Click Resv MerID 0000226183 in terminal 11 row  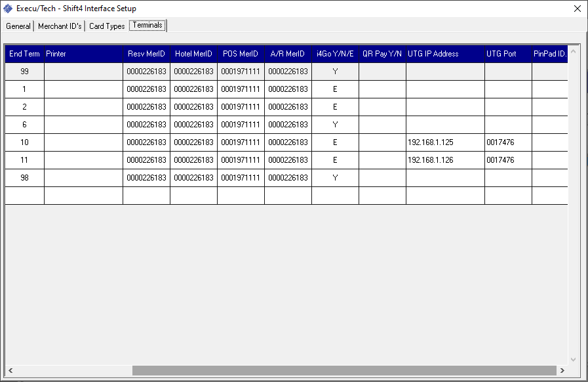pos(147,159)
